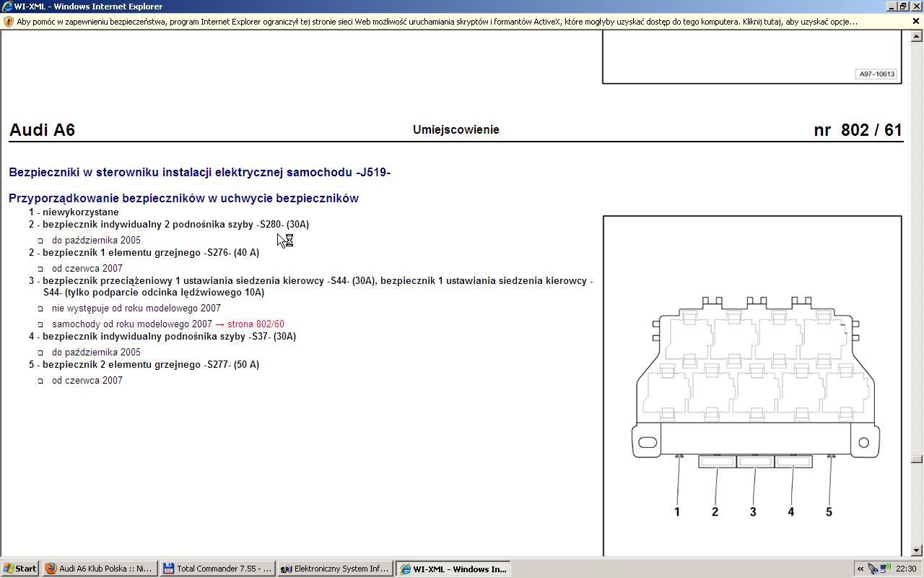Click the rocket-shaped tray icon
The width and height of the screenshot is (924, 578).
(x=873, y=569)
